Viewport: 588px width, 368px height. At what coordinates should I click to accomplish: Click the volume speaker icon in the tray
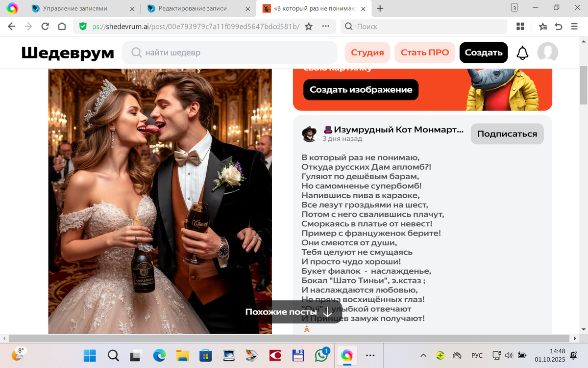click(x=509, y=355)
